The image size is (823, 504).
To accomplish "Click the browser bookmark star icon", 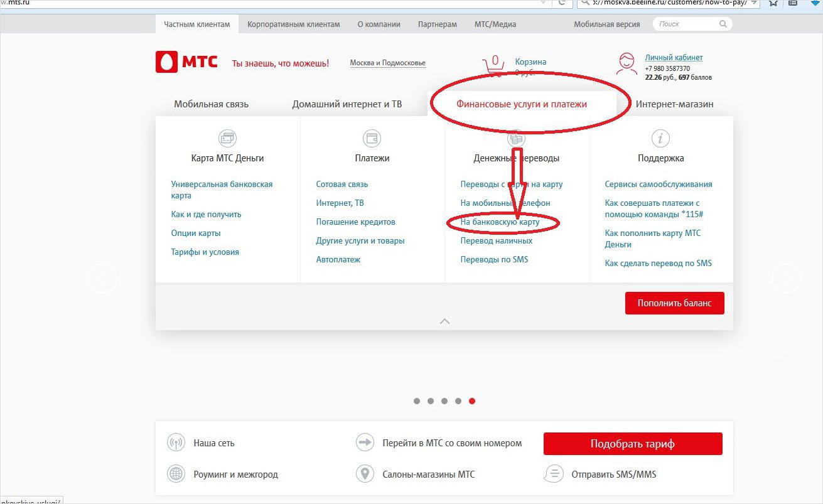I will (x=773, y=3).
